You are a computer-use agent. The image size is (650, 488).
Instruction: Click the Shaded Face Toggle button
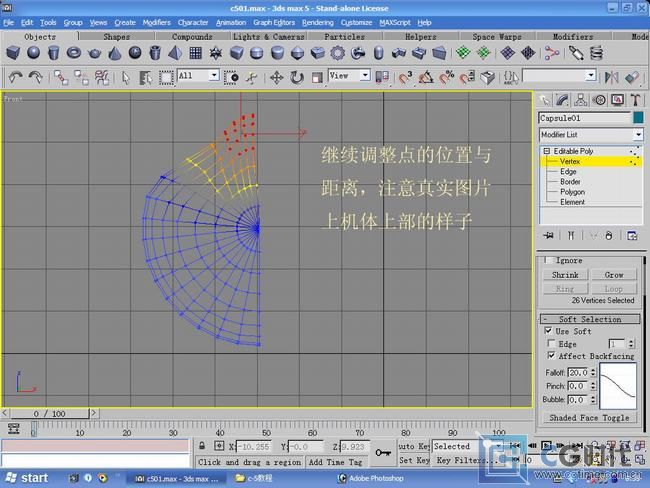click(589, 418)
